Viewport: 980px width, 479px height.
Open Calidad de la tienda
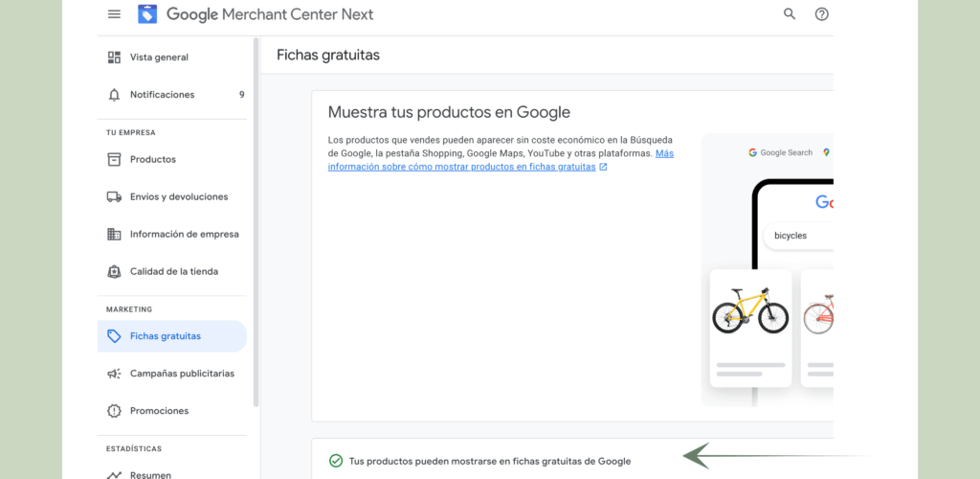coord(172,272)
